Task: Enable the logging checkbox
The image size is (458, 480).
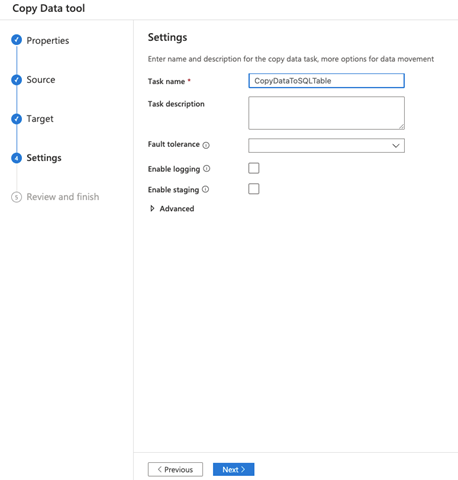Action: (254, 168)
